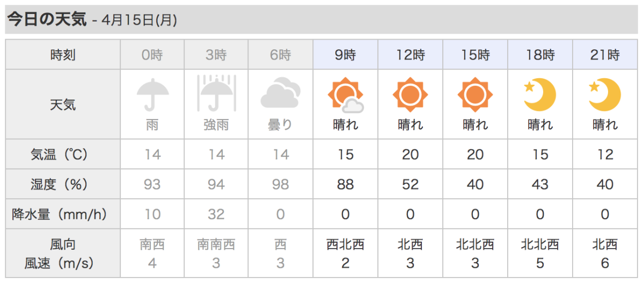644x284 pixels.
Task: Select the 9時 column header
Action: coord(346,55)
